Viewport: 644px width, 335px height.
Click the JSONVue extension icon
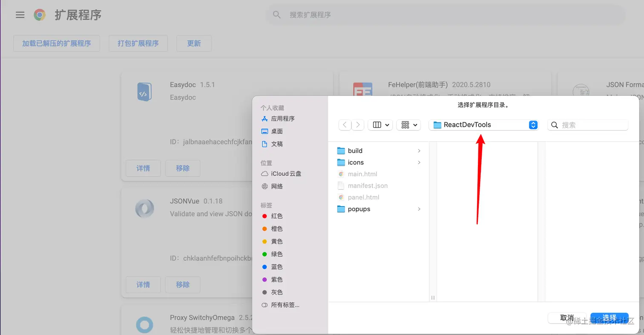coord(144,209)
